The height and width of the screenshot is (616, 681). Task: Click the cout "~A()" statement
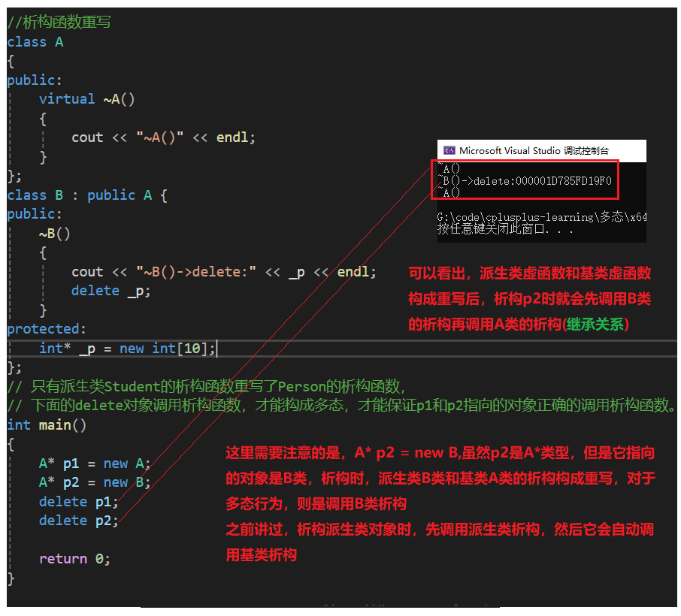pyautogui.click(x=163, y=137)
